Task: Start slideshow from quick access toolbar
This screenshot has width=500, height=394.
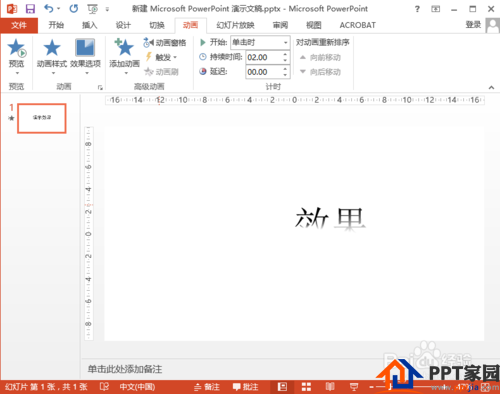Action: [92, 9]
